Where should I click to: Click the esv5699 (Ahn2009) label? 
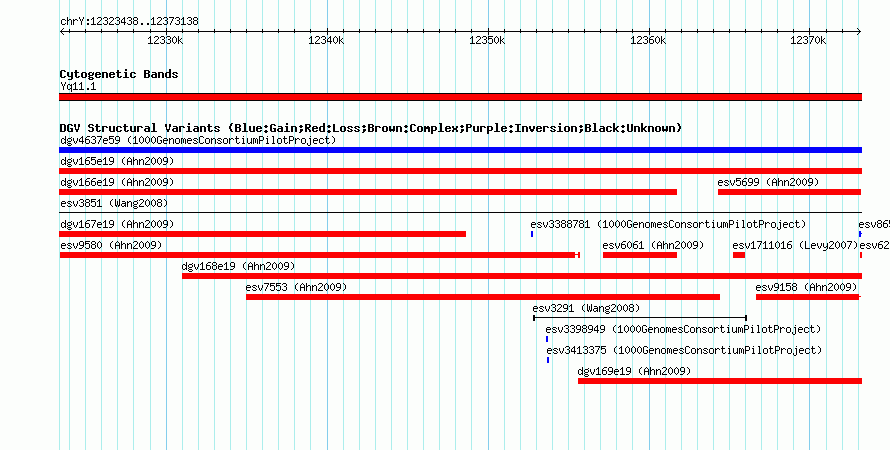768,182
